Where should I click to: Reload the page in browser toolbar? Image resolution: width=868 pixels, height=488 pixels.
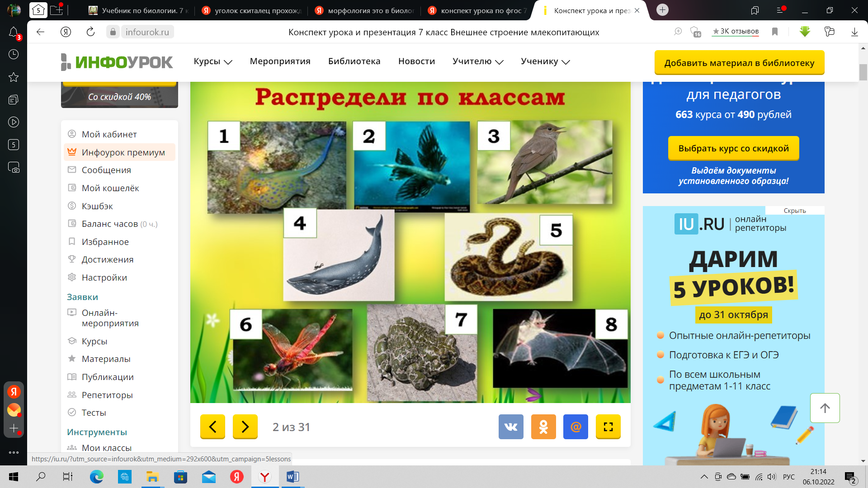(90, 32)
